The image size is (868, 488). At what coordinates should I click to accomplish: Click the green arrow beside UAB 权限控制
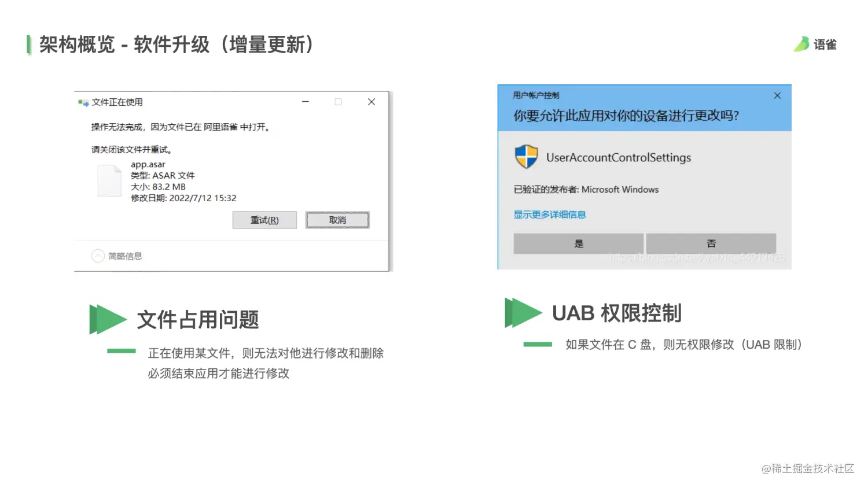(523, 313)
